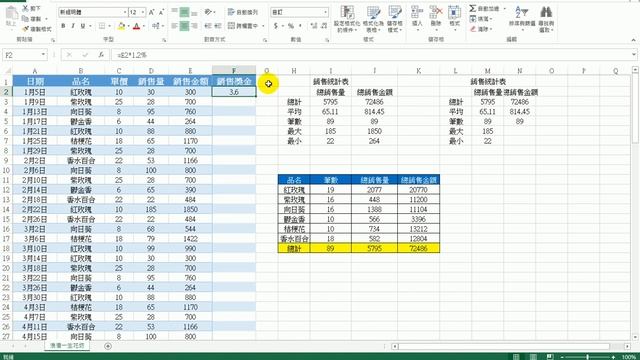Add a new sheet with plus button
This screenshot has width=640, height=360.
[x=108, y=346]
